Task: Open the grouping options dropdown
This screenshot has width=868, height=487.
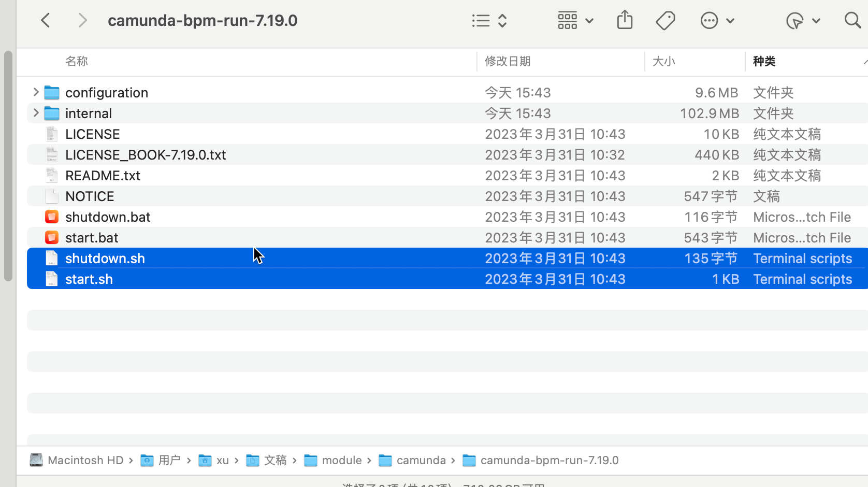Action: click(x=575, y=21)
